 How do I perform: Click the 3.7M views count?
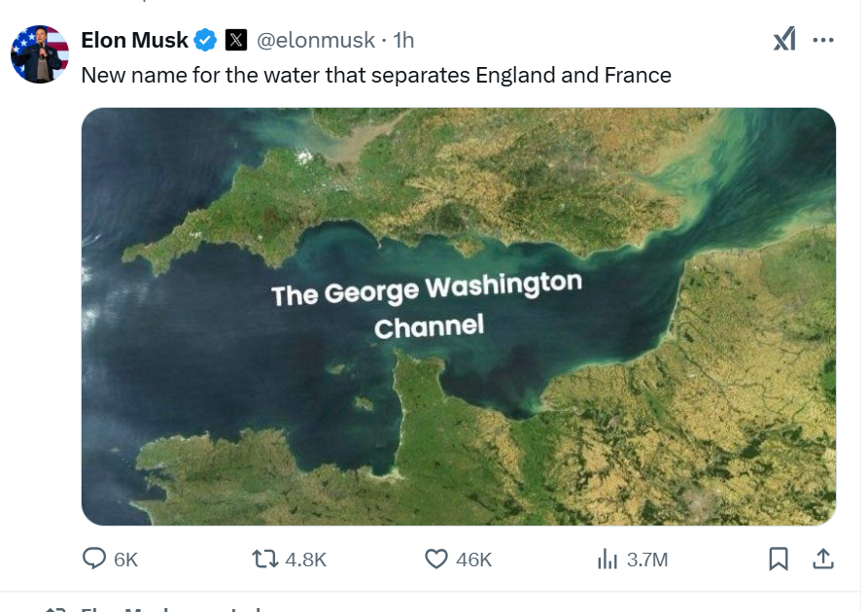(x=647, y=560)
